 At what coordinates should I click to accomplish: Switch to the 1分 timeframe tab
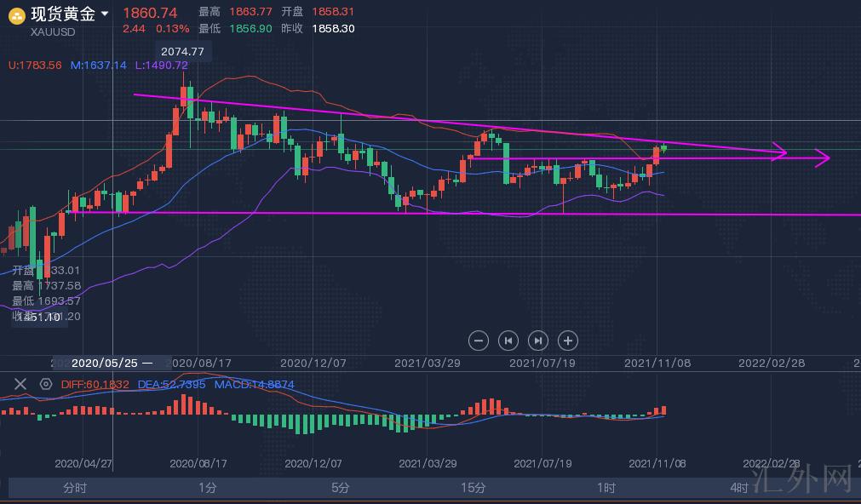[x=208, y=488]
